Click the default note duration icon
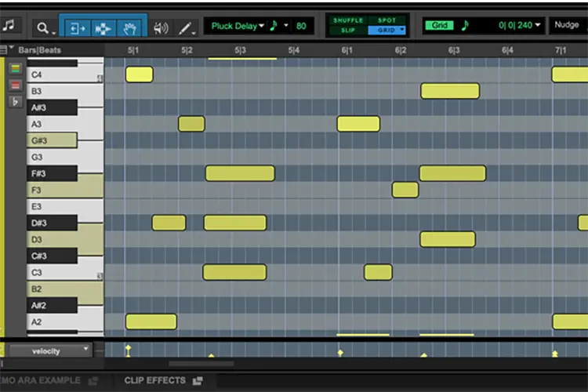This screenshot has width=588, height=392. click(x=274, y=26)
